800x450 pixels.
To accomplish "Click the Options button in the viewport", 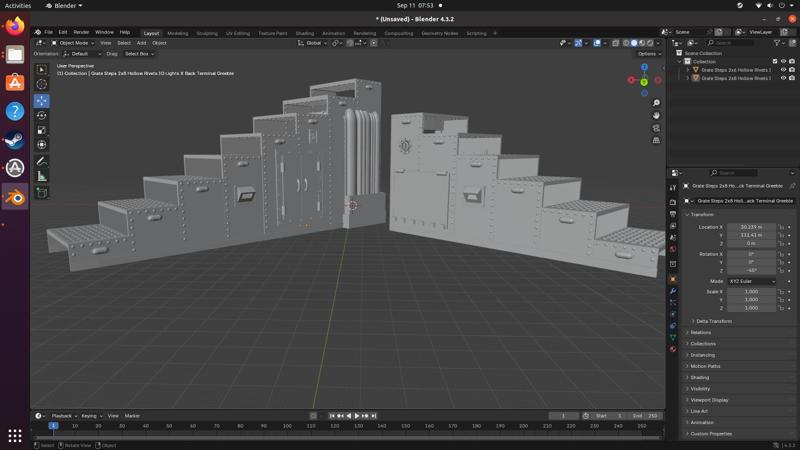I will pyautogui.click(x=648, y=54).
